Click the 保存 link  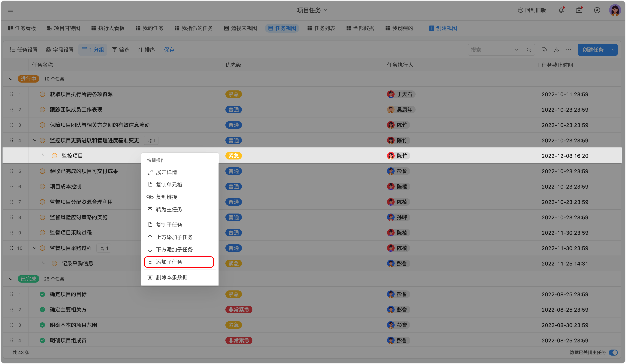click(169, 50)
